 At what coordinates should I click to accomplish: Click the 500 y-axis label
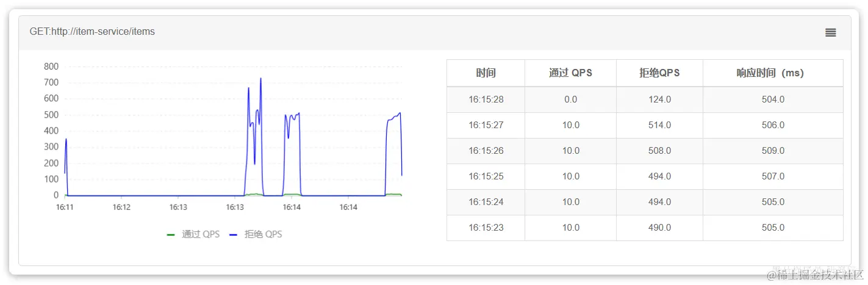(x=51, y=115)
